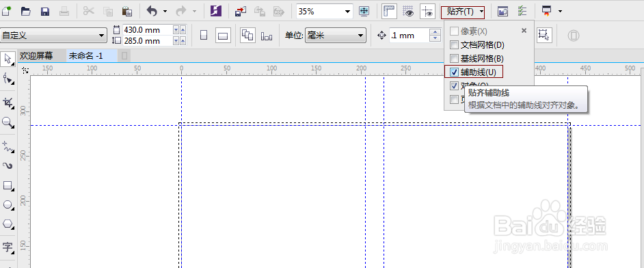
Task: Click the Import icon
Action: [x=241, y=11]
